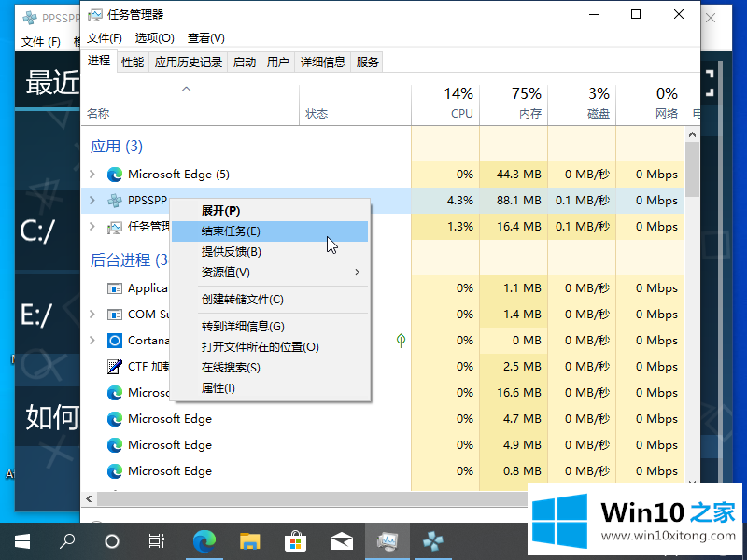Sort by the 磁盘 column header

tap(582, 105)
